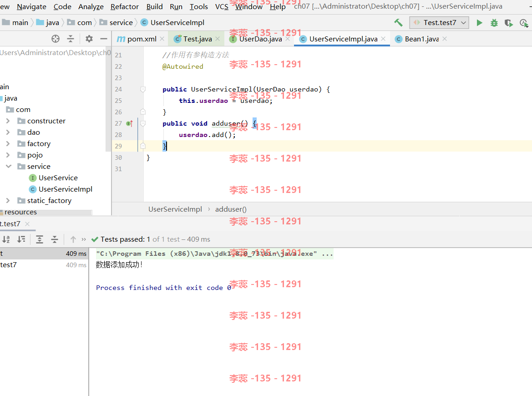This screenshot has width=532, height=396.
Task: Expand the static_factory package
Action: click(x=8, y=201)
